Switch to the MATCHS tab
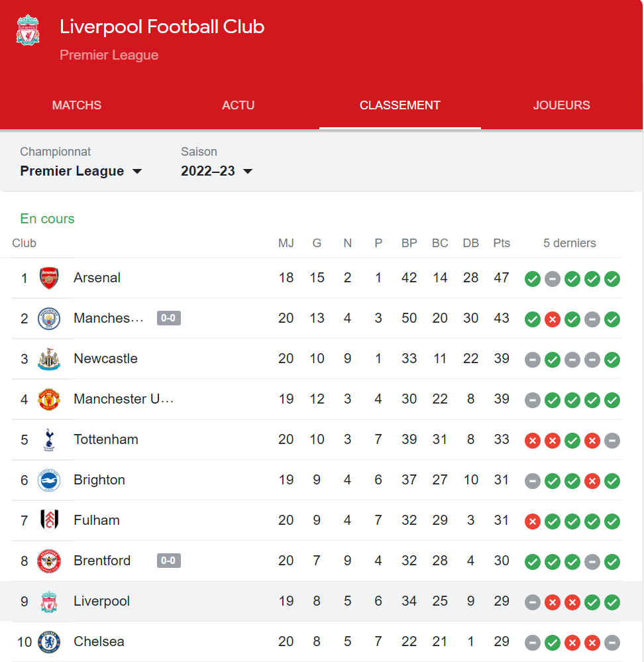This screenshot has height=662, width=644. 76,105
